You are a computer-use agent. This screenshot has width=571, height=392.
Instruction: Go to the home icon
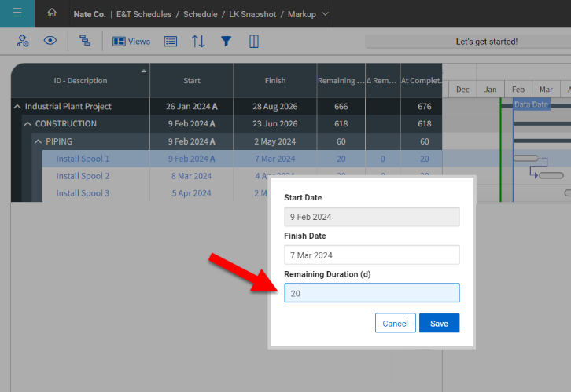(52, 13)
